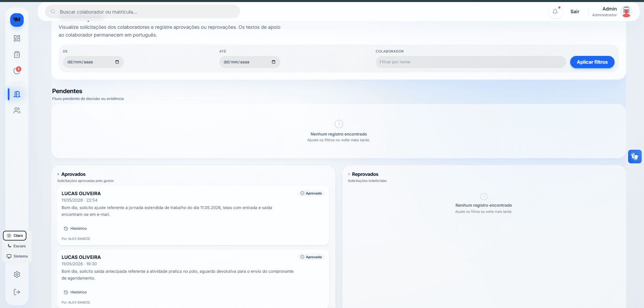
Task: Select Sistema theme option
Action: tap(17, 256)
